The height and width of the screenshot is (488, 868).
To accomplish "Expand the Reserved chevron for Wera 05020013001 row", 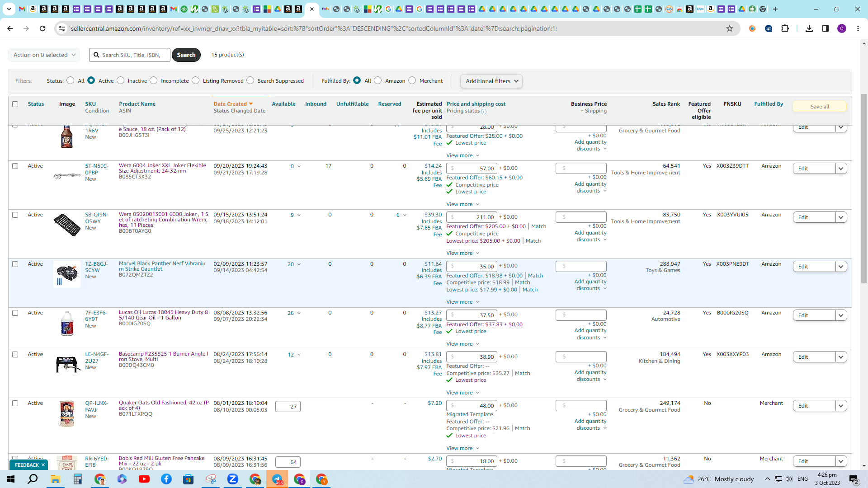I will point(405,215).
